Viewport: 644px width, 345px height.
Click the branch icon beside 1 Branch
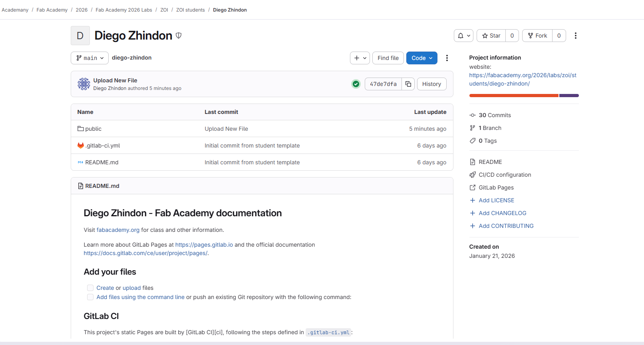click(473, 128)
